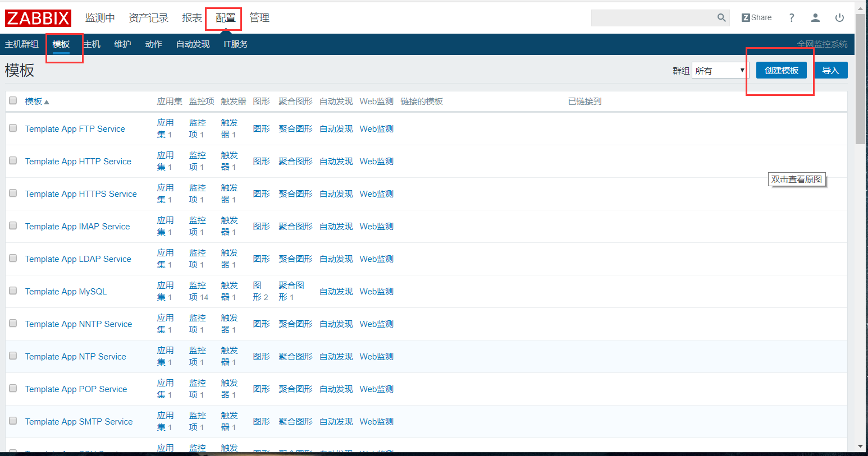The image size is (868, 456).
Task: Check Template App LDAP Service row
Action: 13,259
